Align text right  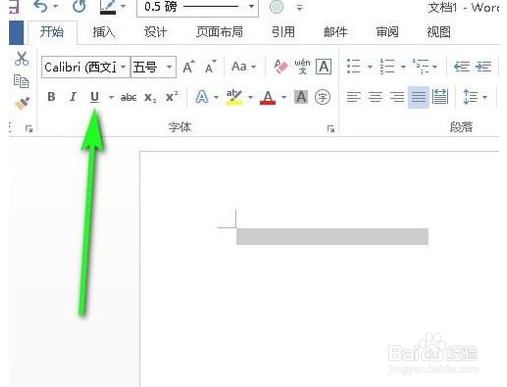click(x=397, y=97)
